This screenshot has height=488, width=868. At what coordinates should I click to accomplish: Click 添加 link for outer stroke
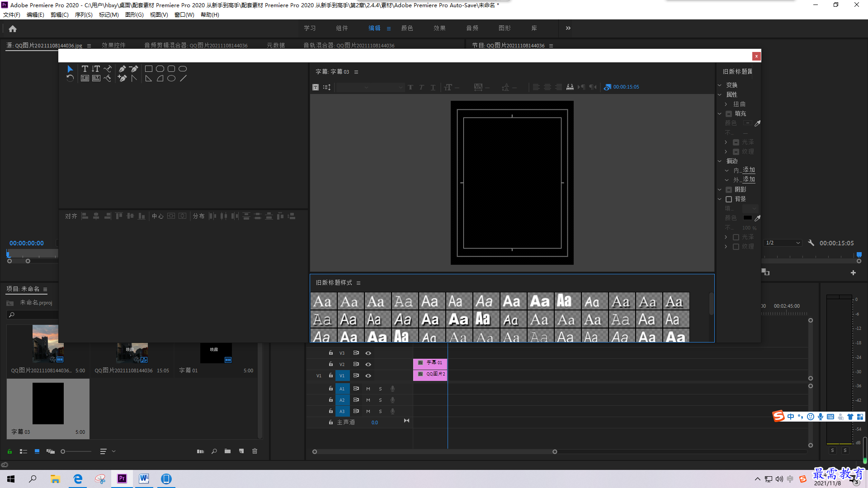tap(749, 179)
